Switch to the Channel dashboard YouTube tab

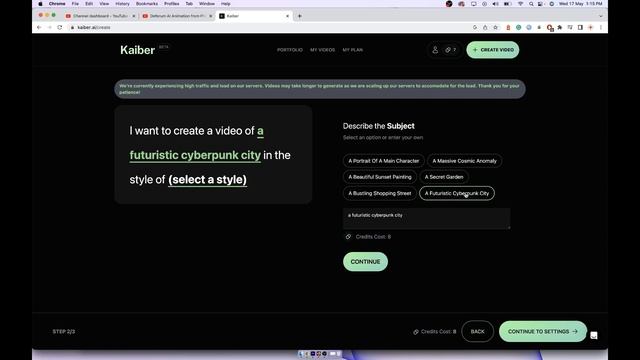pos(100,16)
